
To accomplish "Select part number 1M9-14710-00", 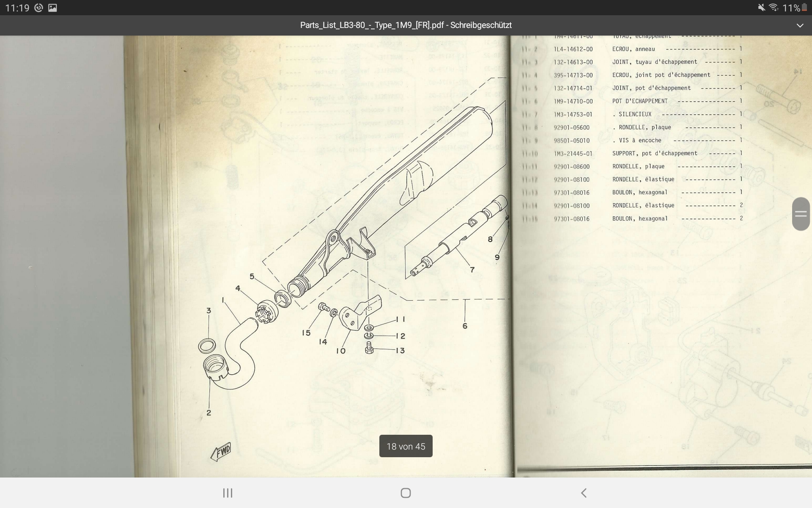I will click(x=573, y=102).
